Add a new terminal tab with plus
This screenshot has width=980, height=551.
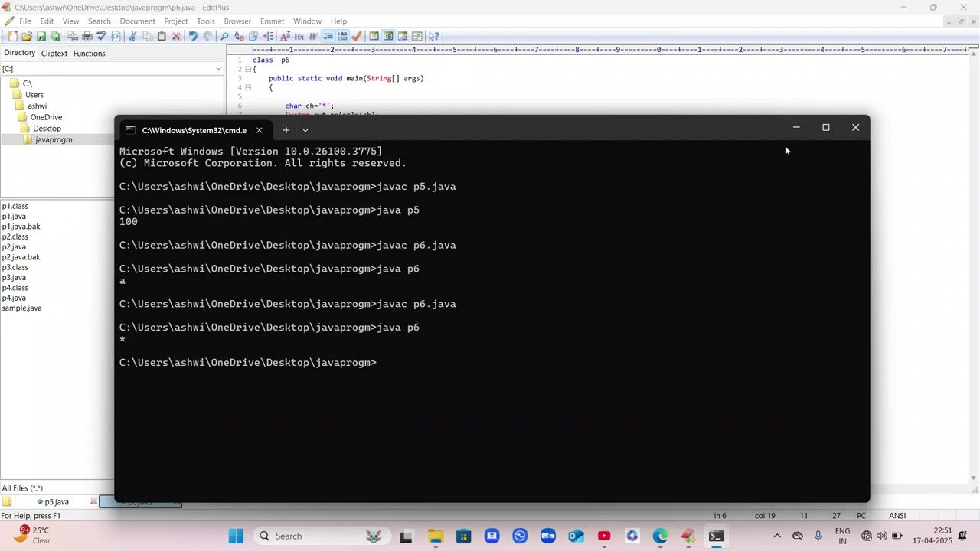[286, 130]
